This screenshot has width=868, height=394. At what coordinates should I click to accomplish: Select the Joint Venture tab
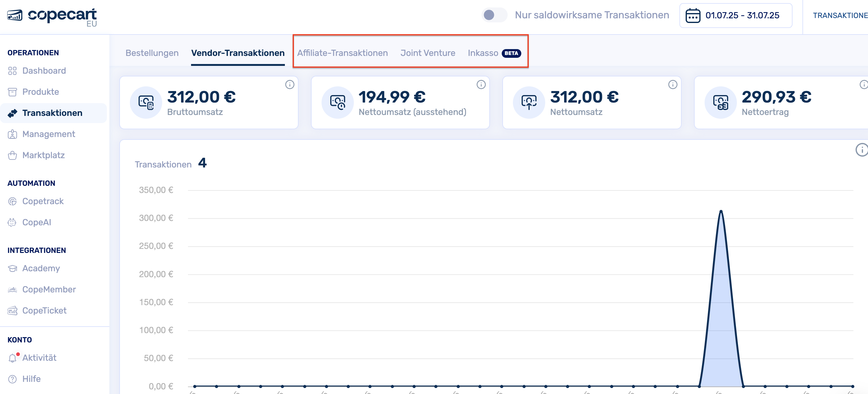[x=427, y=53]
